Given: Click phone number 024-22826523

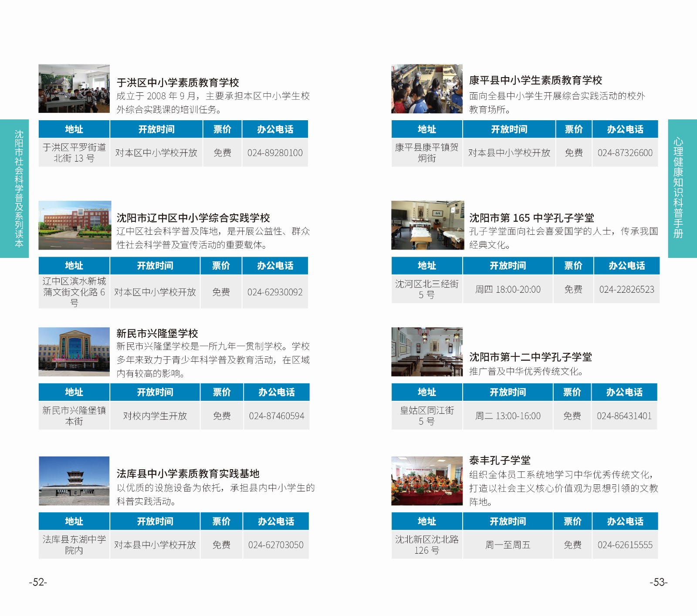Looking at the screenshot, I should click(x=626, y=290).
